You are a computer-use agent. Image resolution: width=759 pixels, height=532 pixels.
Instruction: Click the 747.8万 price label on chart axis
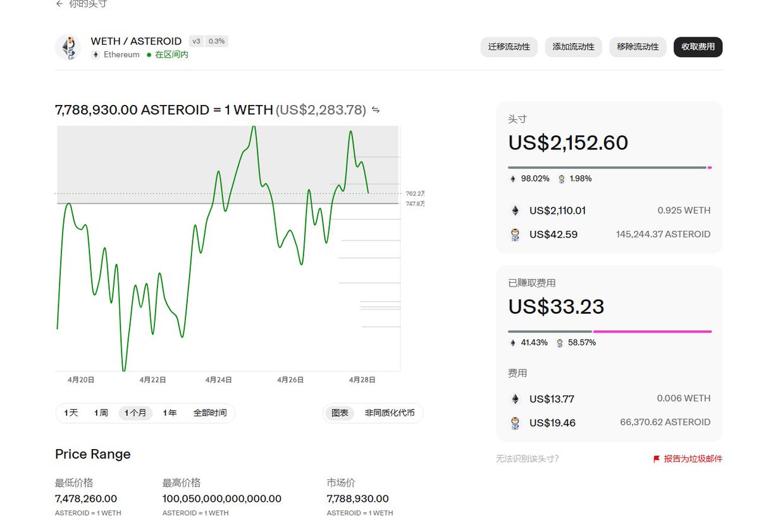coord(416,204)
